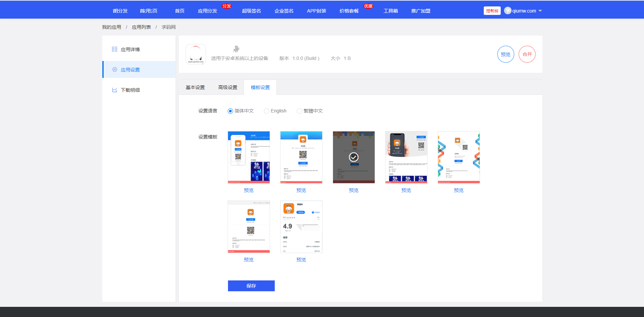Open the 价格套餐 navigation menu
The image size is (644, 317).
(349, 11)
